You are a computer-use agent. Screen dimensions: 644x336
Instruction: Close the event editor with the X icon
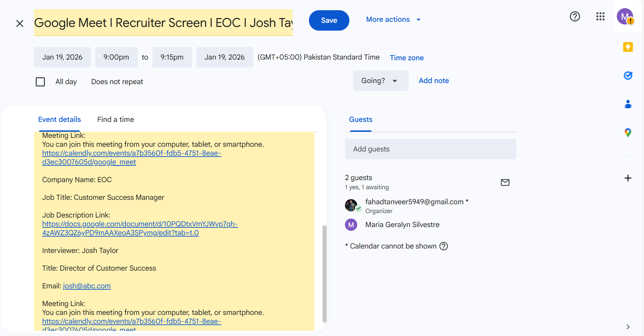[20, 23]
